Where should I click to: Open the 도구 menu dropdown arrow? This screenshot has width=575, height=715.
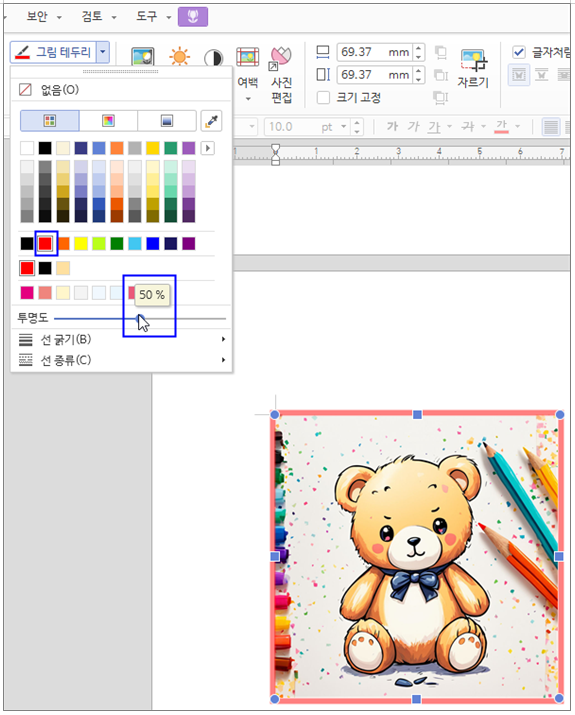[169, 17]
